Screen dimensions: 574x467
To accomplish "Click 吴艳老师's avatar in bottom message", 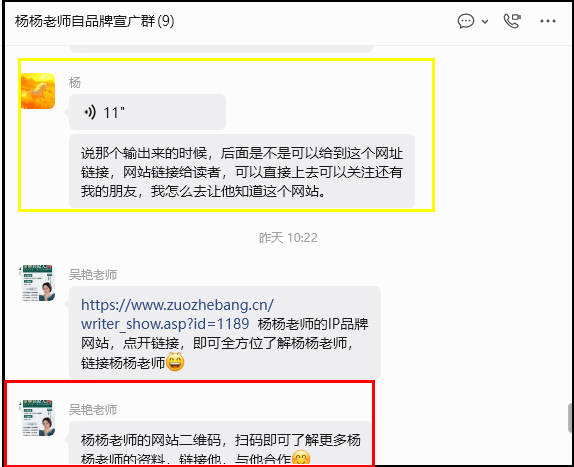I will click(x=37, y=418).
